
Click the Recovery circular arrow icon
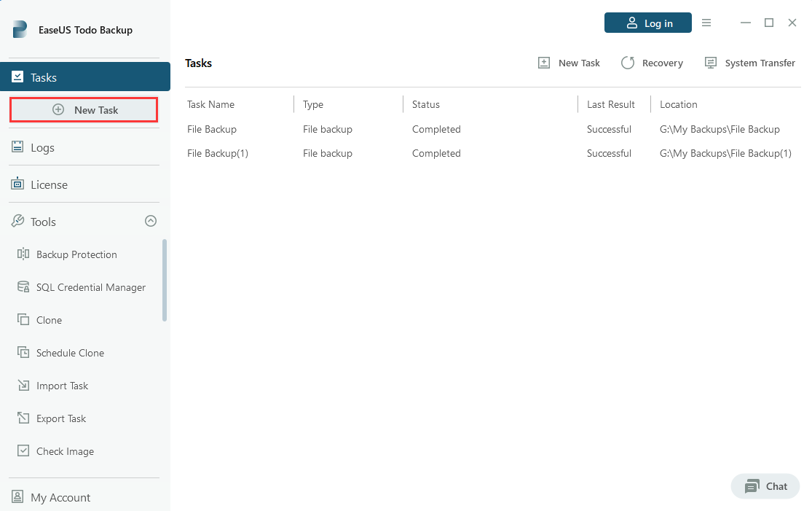[x=628, y=63]
